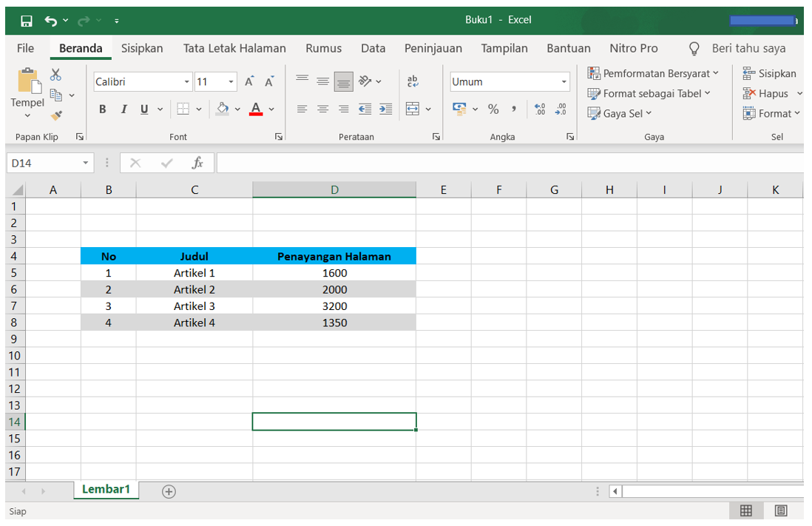Click the Comma style icon
Image resolution: width=812 pixels, height=526 pixels.
coord(514,109)
